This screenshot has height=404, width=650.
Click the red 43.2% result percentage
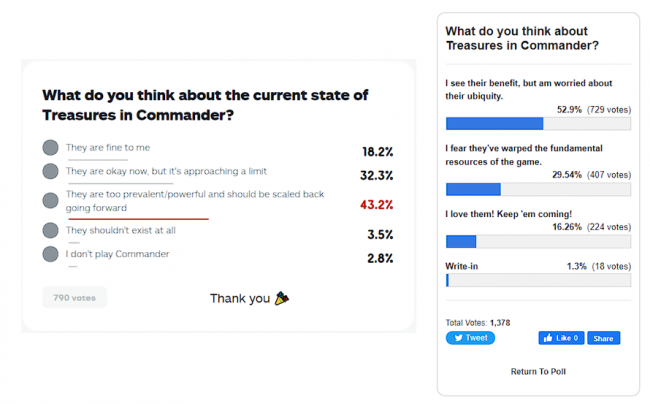[376, 205]
